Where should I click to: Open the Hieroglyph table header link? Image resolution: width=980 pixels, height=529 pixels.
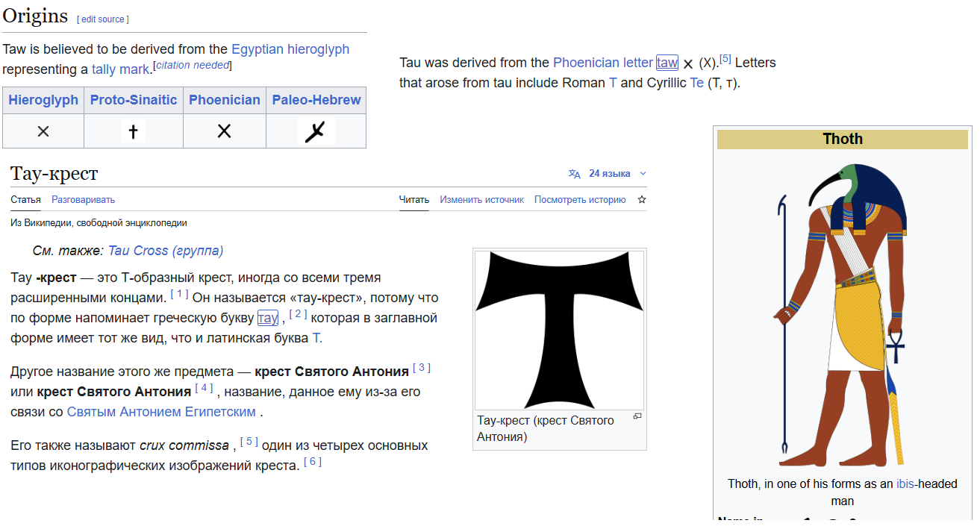(43, 100)
